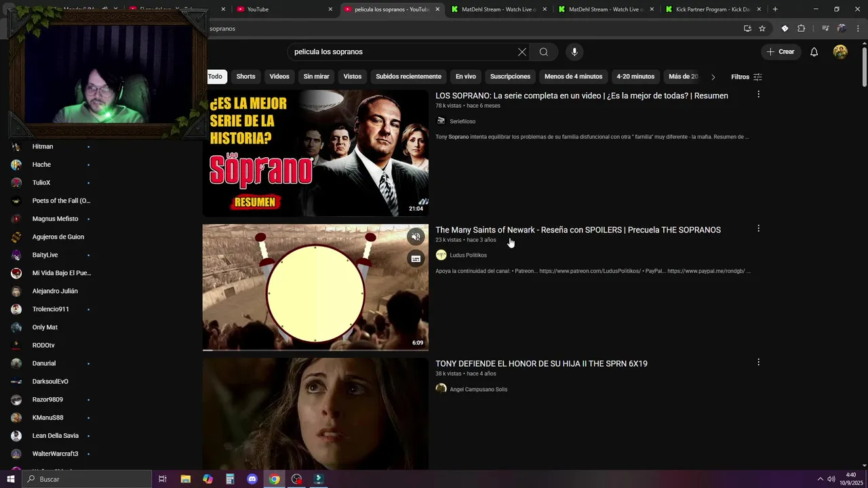The width and height of the screenshot is (868, 488).
Task: Open the Filtros panel
Action: pos(747,77)
